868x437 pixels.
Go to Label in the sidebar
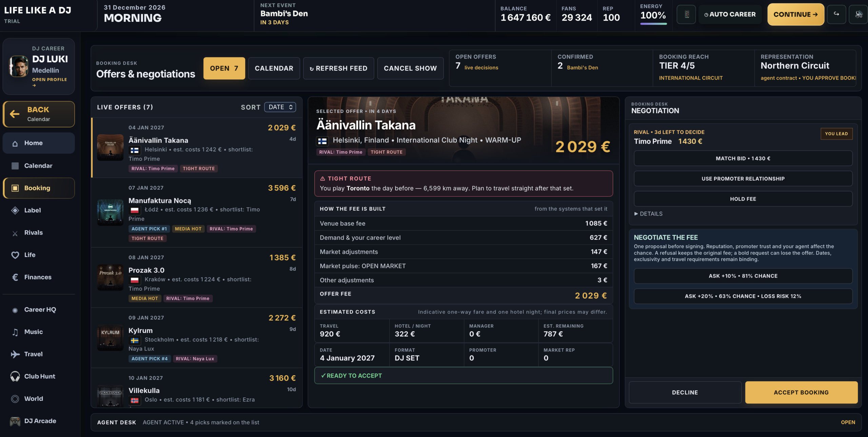click(39, 210)
